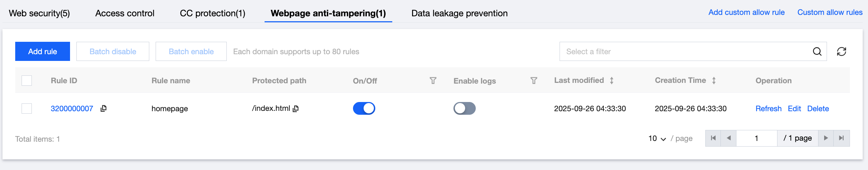Go to the last page arrow
Viewport: 868px width, 170px height.
tap(841, 138)
